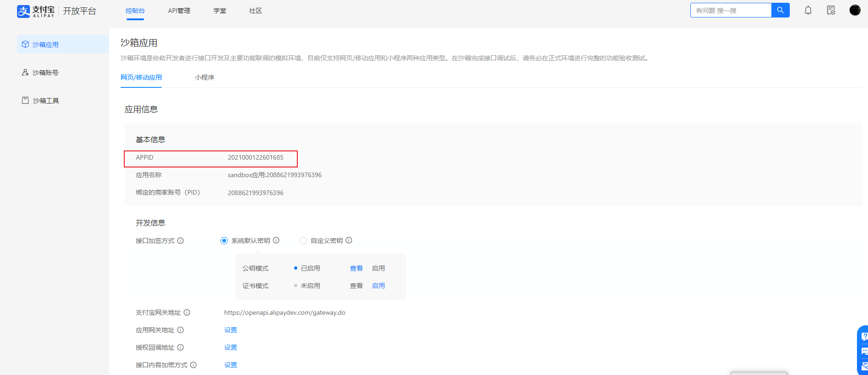Open the document checklist icon in header
This screenshot has height=375, width=868.
(x=831, y=10)
